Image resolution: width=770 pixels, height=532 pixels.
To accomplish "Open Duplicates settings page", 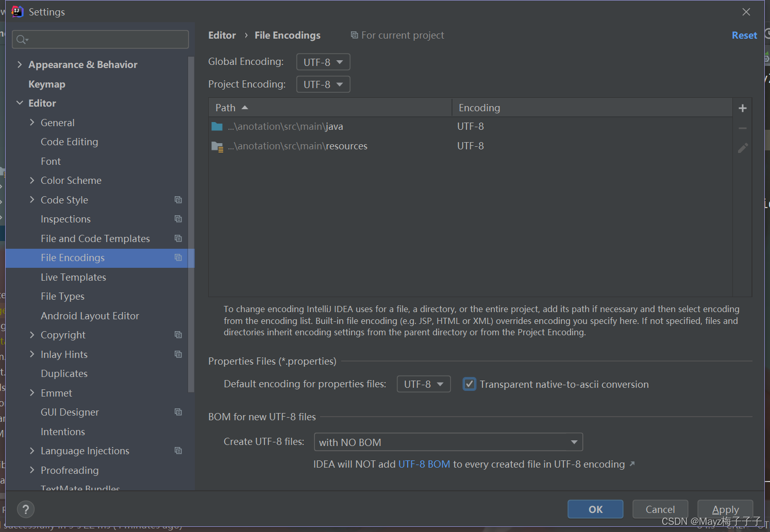I will (x=64, y=373).
